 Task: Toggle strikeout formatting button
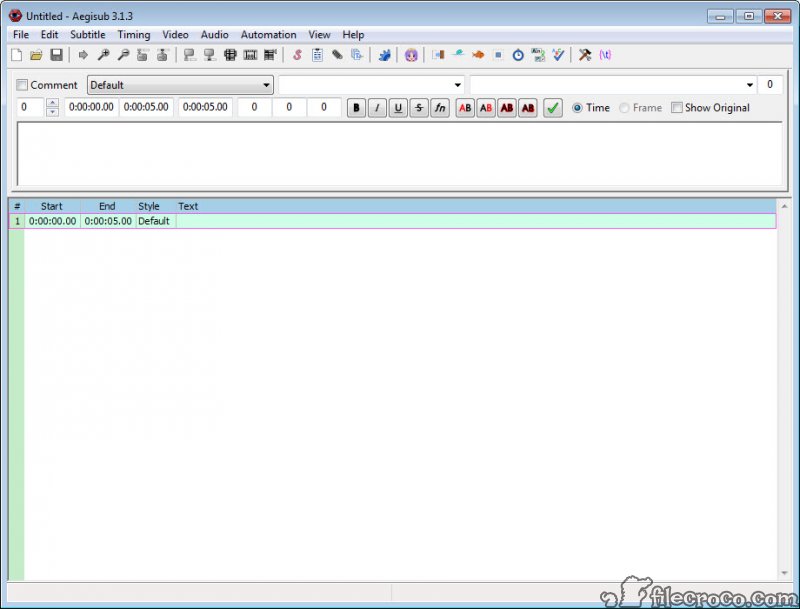pyautogui.click(x=419, y=108)
